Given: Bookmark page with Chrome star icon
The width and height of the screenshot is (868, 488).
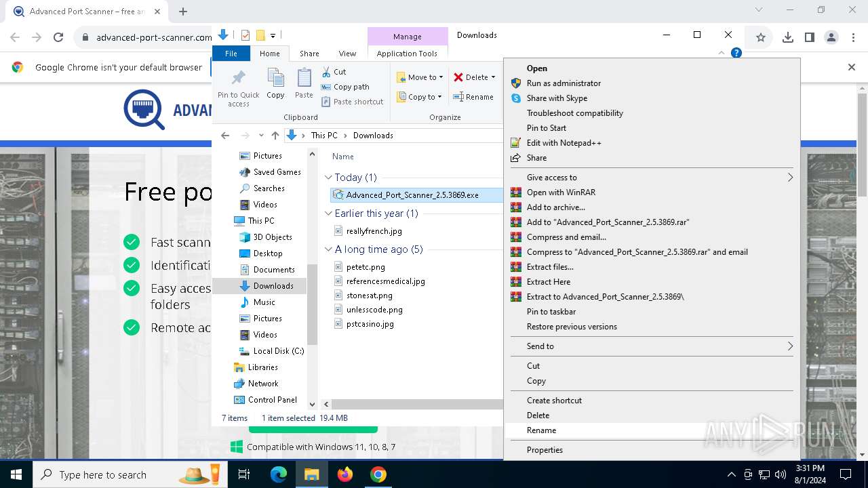Looking at the screenshot, I should [761, 38].
